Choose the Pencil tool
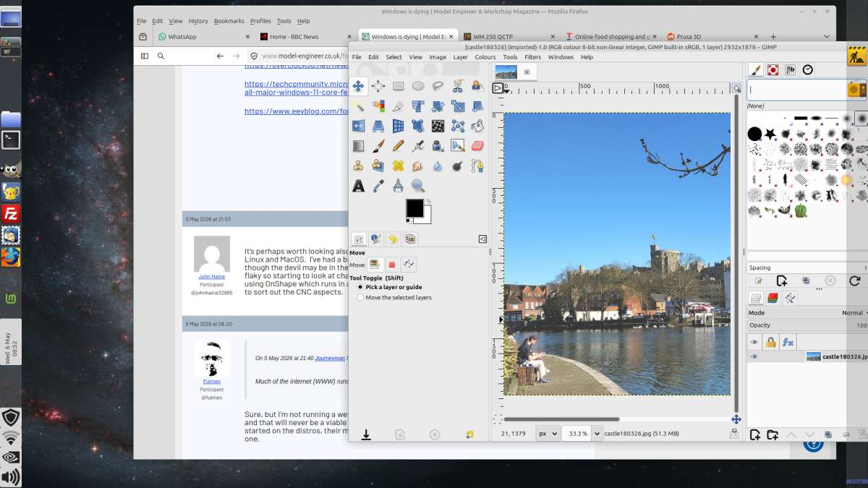The height and width of the screenshot is (488, 868). coord(398,146)
